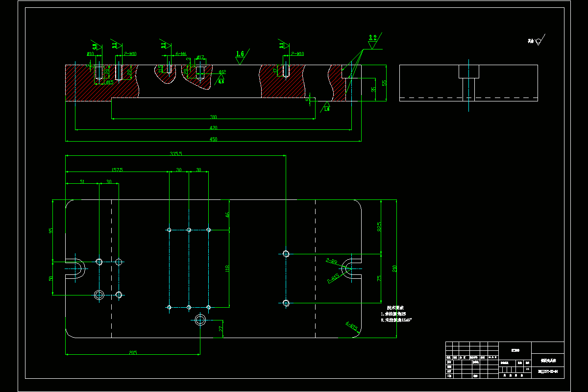The image size is (588, 392).
Task: Select the 17 depth dimension
Action: tap(276, 70)
